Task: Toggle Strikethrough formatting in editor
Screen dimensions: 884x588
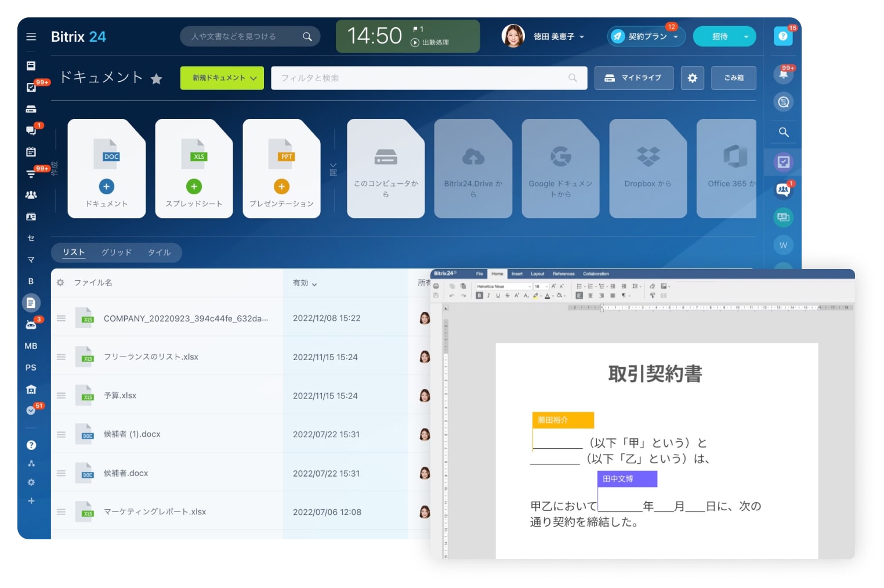Action: (508, 296)
